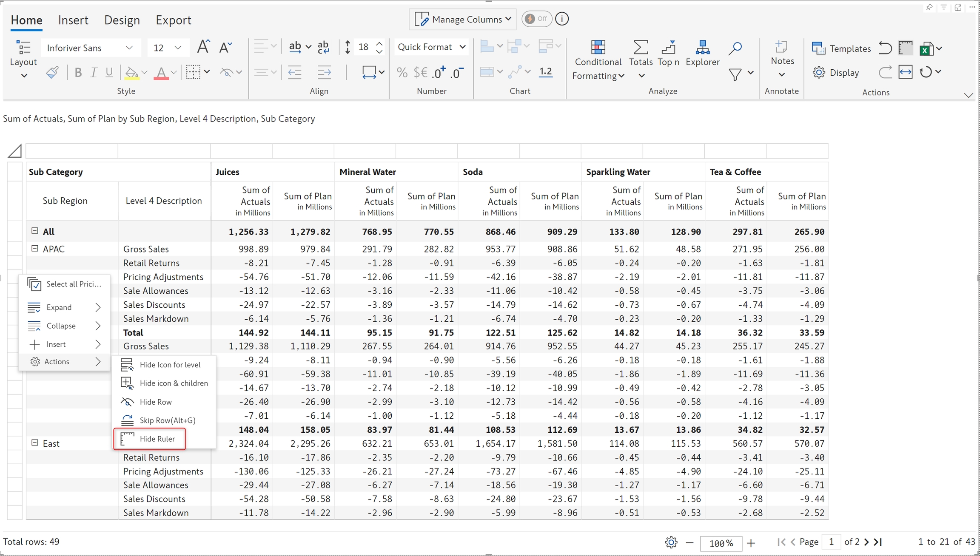
Task: Toggle the Off switch near Manage Columns
Action: (x=536, y=19)
